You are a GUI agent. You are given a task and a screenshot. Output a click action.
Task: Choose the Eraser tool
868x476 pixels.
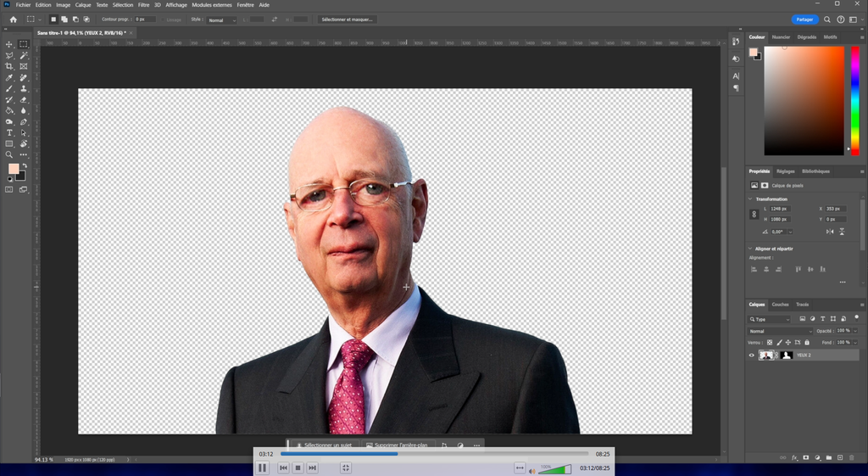coord(24,99)
